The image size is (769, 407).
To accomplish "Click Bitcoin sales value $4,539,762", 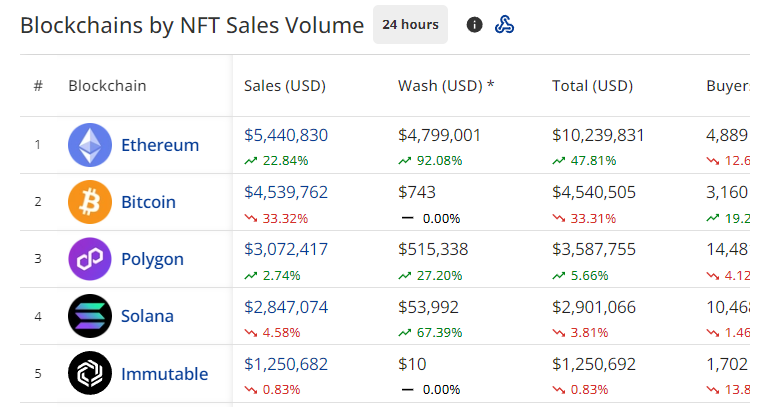I will 286,192.
